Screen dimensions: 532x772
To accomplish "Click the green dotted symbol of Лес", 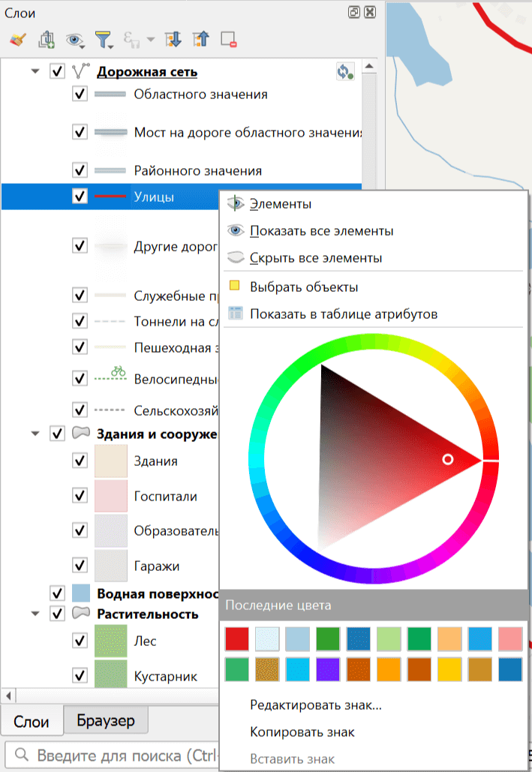I will [111, 641].
